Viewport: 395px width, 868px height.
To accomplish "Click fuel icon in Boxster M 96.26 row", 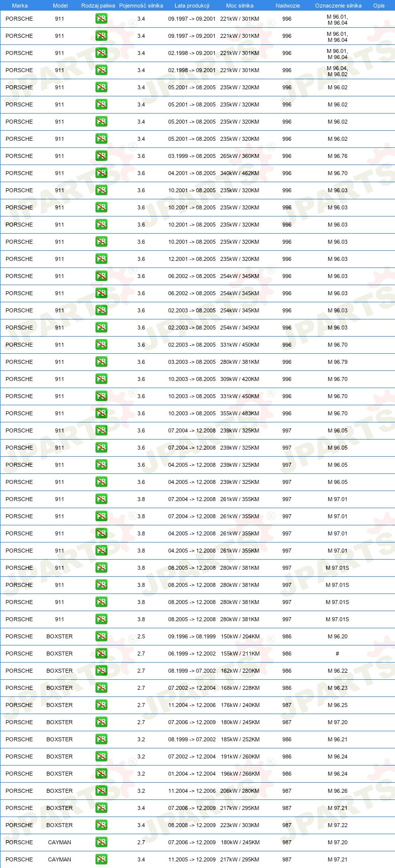I will point(101,791).
